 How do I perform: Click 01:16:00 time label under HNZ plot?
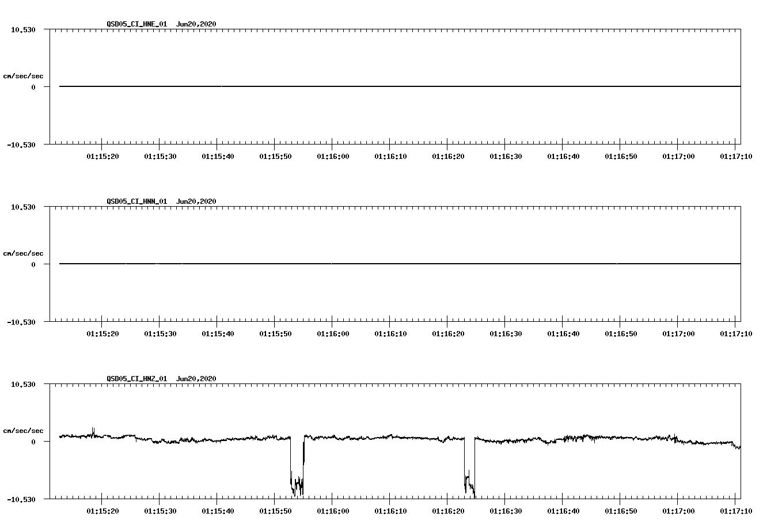(x=333, y=511)
